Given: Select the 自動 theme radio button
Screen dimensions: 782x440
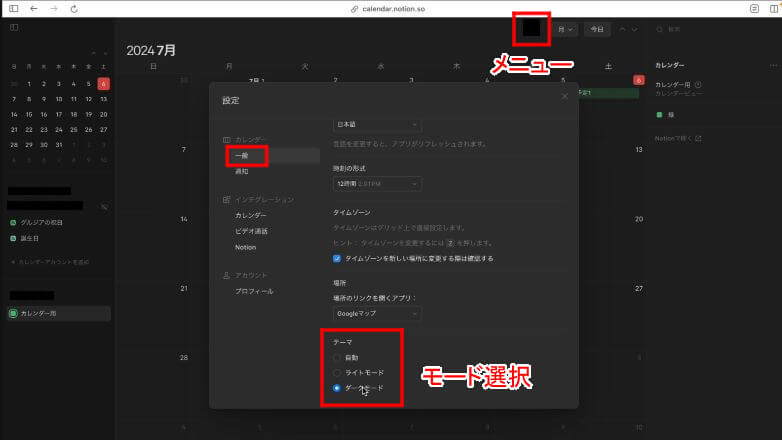Looking at the screenshot, I should click(337, 358).
